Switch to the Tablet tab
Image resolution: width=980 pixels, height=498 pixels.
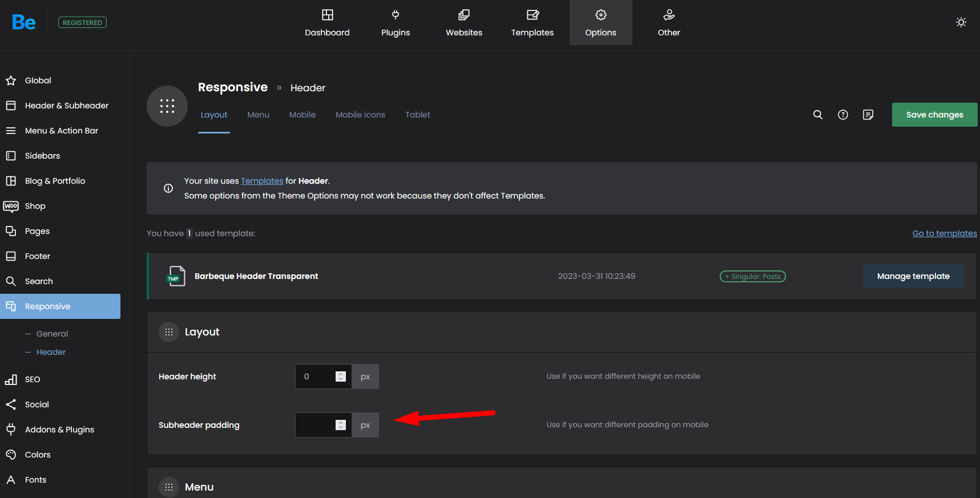pos(418,115)
